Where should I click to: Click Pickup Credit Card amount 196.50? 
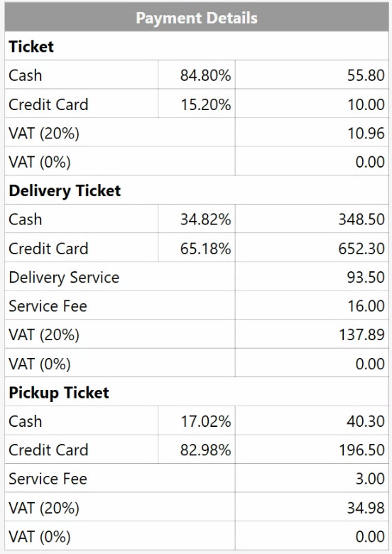tap(362, 450)
